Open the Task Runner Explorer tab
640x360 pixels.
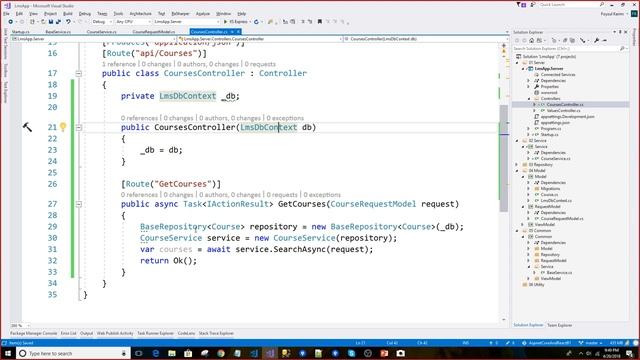tap(155, 333)
